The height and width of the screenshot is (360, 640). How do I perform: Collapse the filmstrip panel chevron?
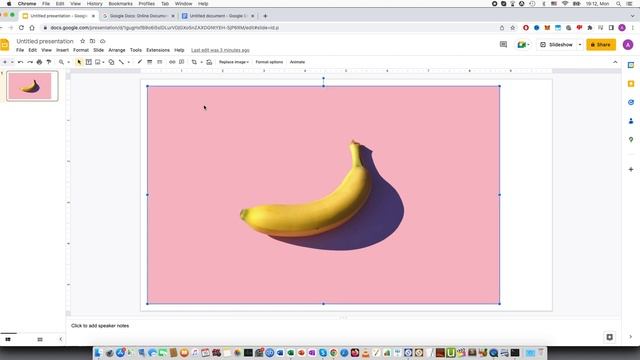tap(61, 339)
